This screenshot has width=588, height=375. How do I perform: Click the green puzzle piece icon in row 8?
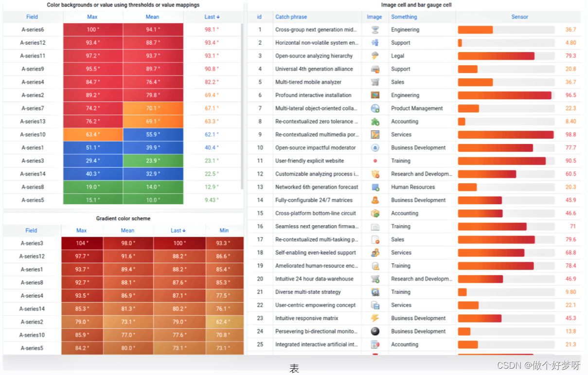(375, 122)
